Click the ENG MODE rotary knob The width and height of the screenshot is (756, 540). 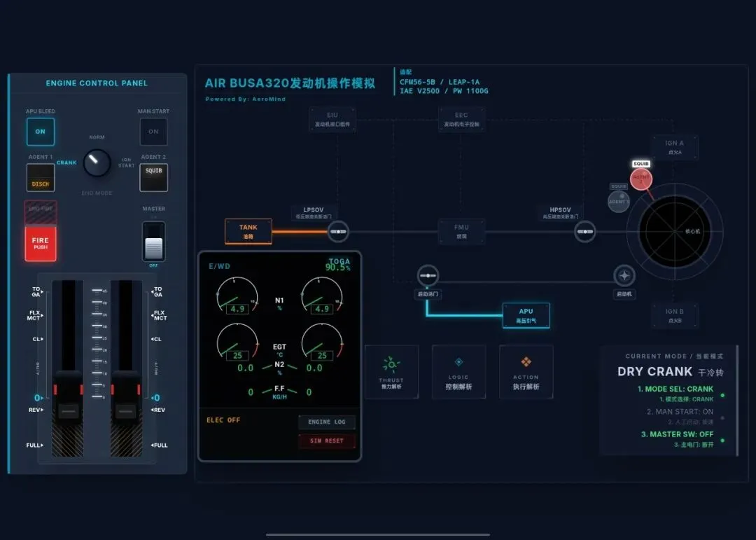(x=97, y=162)
